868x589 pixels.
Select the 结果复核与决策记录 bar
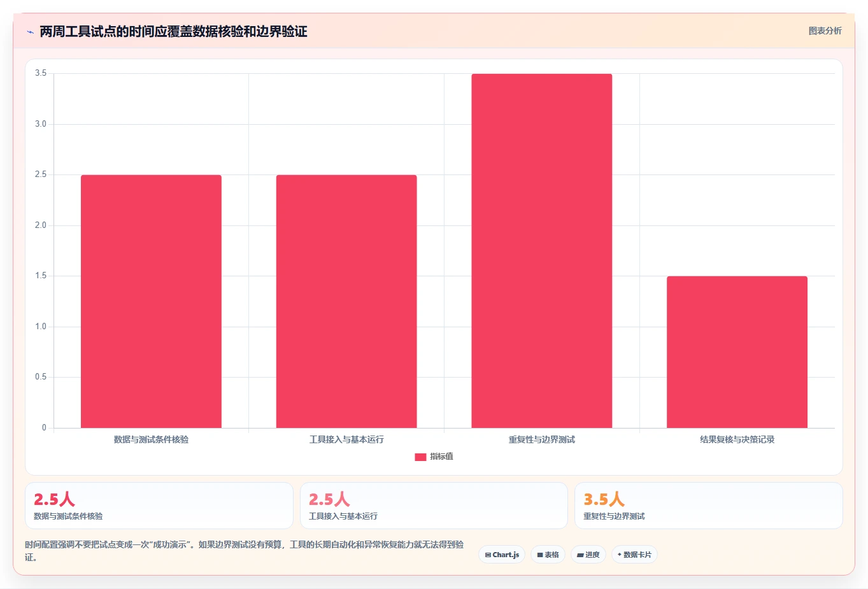click(x=737, y=352)
